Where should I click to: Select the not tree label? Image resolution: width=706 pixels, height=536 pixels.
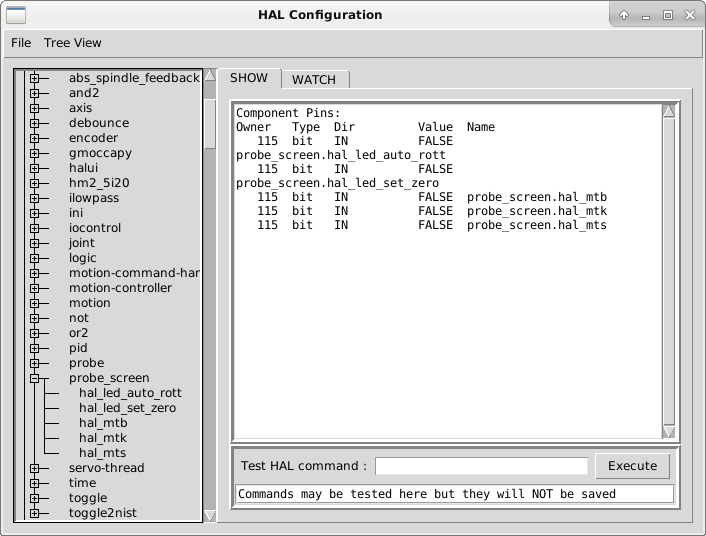click(x=79, y=318)
